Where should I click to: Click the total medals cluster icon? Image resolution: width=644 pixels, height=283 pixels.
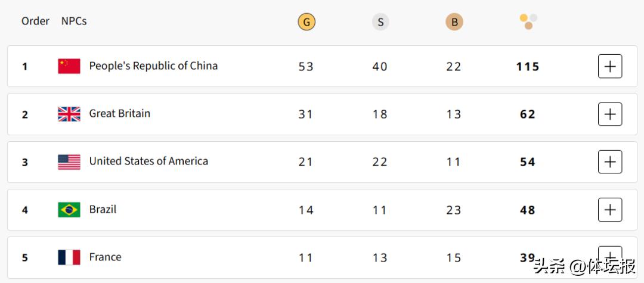coord(528,22)
